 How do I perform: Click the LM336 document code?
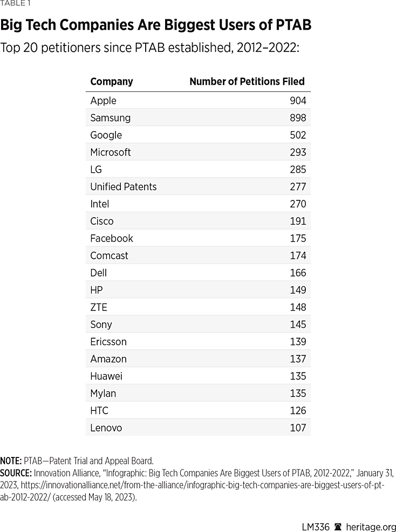[315, 527]
